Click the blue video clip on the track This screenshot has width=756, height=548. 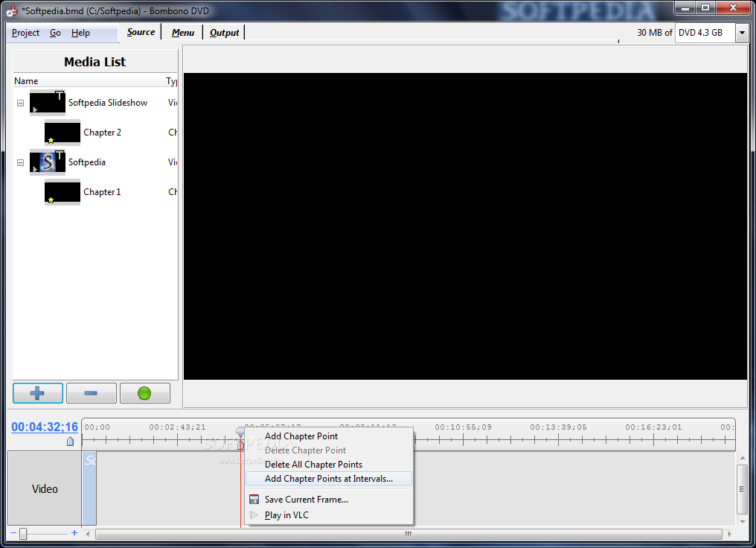[89, 488]
